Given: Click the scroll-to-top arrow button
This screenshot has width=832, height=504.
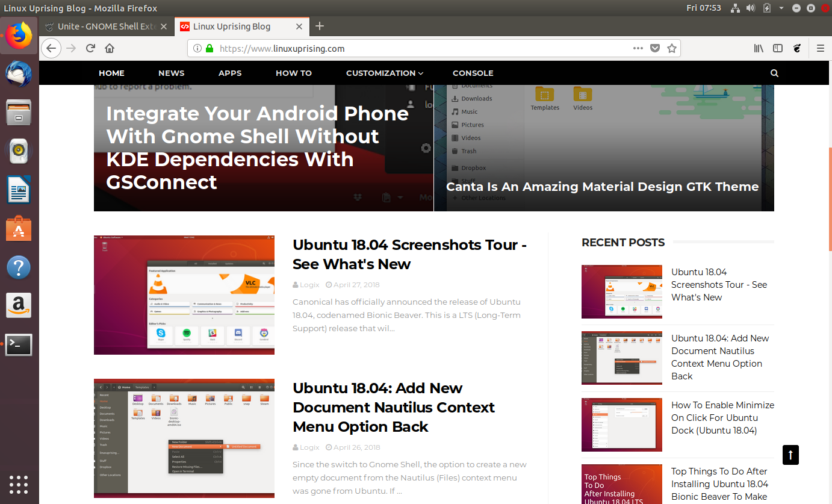Looking at the screenshot, I should tap(791, 455).
